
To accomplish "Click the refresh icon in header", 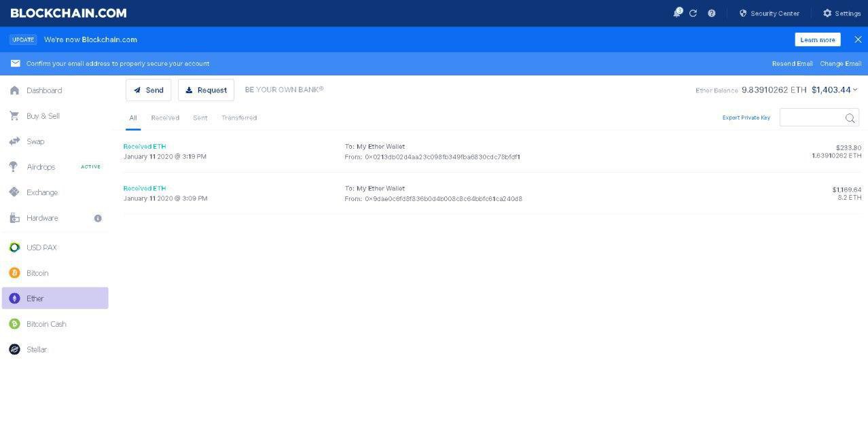I will (693, 13).
